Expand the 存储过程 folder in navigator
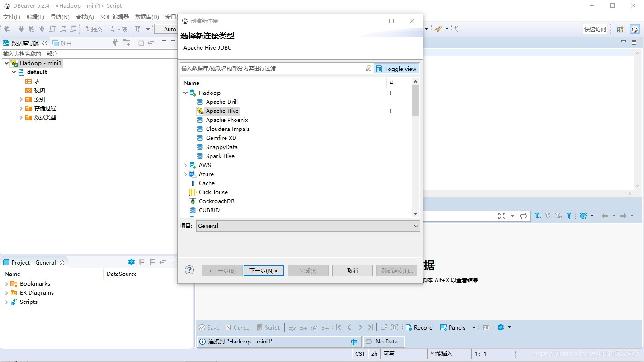 21,108
